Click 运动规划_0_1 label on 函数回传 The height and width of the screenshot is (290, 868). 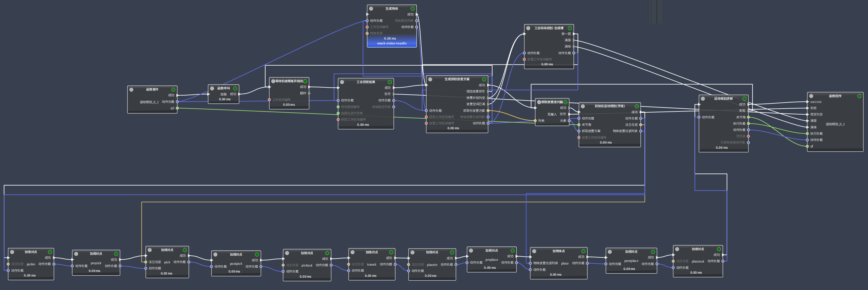(835, 124)
